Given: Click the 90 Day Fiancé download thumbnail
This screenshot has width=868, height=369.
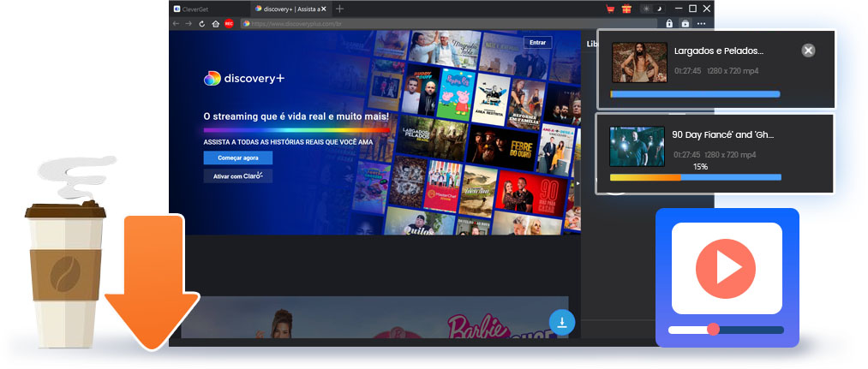Looking at the screenshot, I should pos(637,146).
